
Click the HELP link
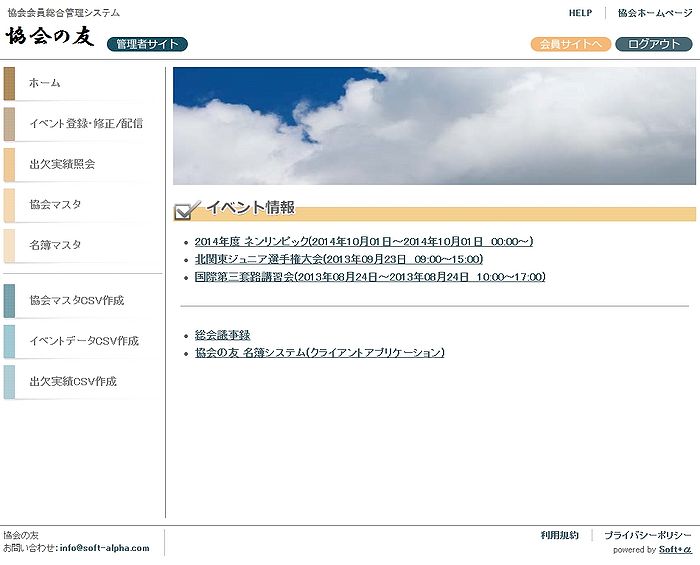pos(580,13)
